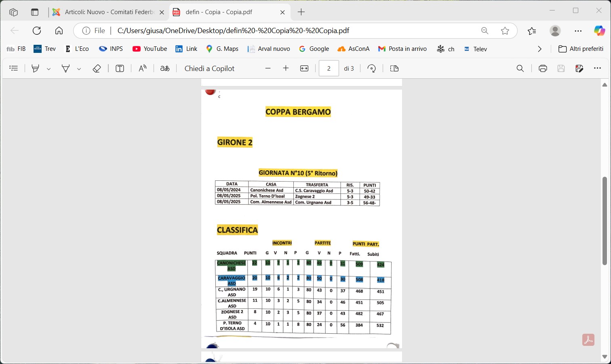Go to the home page
The width and height of the screenshot is (611, 364).
(x=59, y=31)
